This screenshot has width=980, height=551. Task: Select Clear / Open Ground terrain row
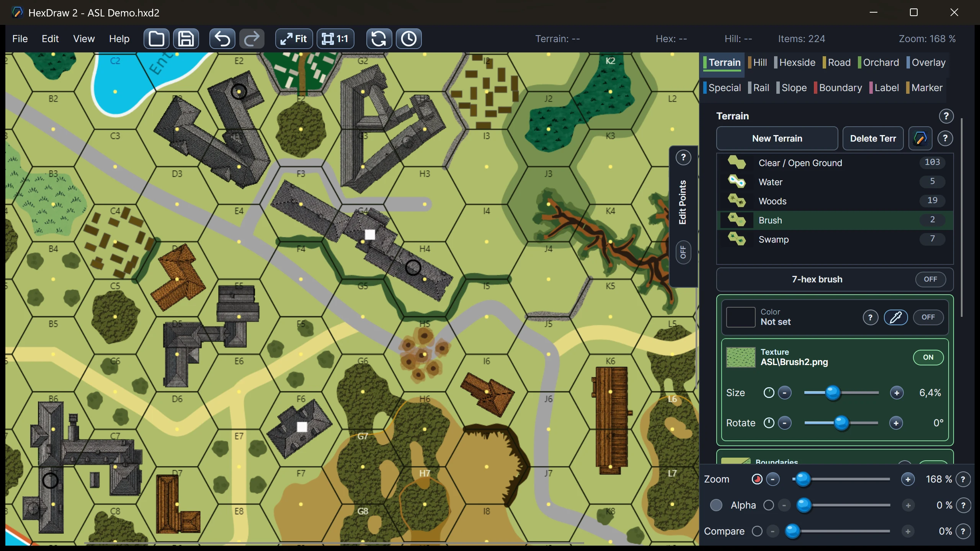[835, 163]
